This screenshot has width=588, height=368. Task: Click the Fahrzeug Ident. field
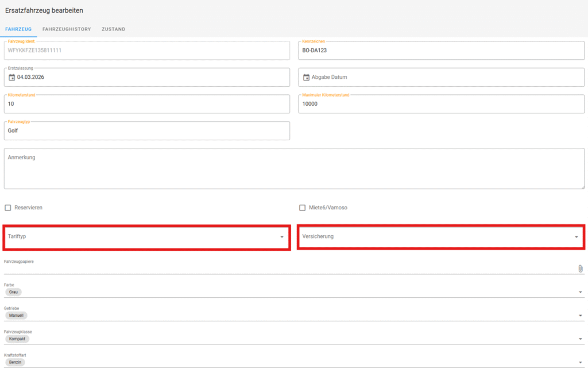(147, 51)
